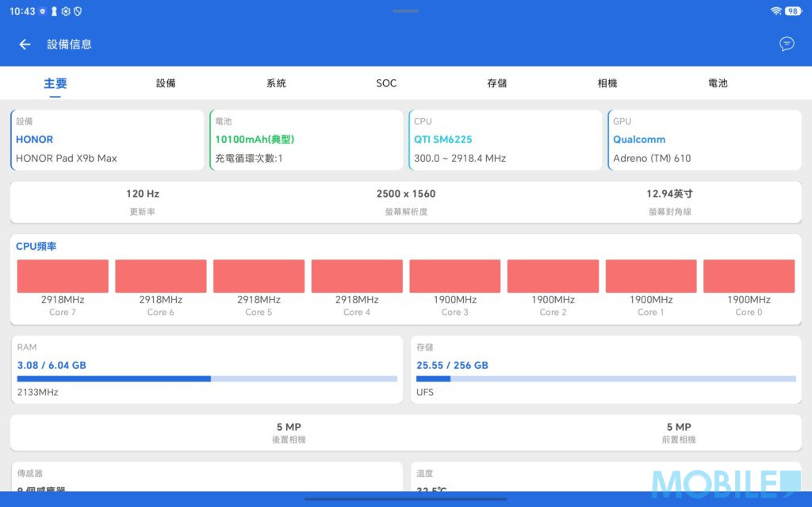
Task: Open the 相機 tab
Action: (x=607, y=83)
